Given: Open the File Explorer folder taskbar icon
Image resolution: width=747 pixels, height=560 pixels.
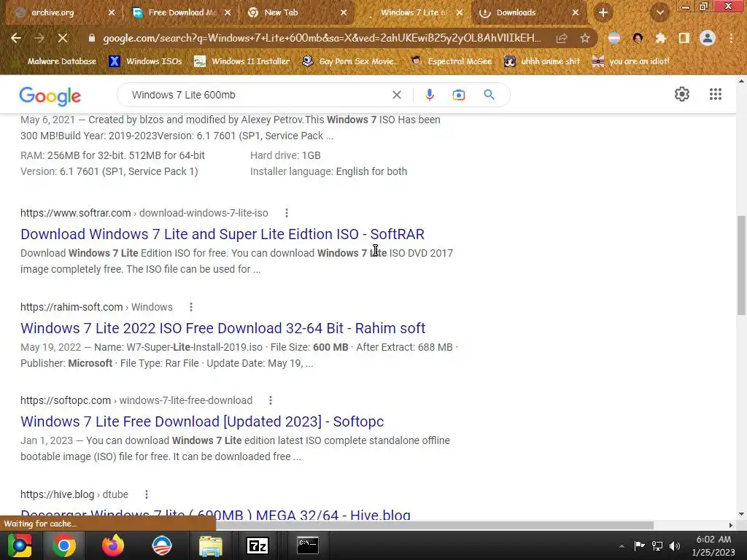Looking at the screenshot, I should [210, 545].
